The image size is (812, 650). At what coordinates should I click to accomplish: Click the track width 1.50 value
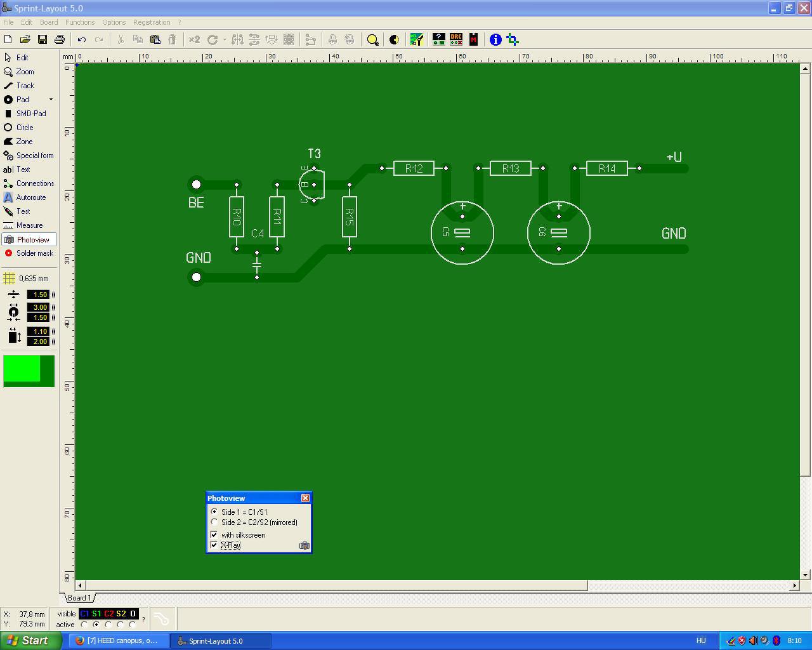click(38, 295)
